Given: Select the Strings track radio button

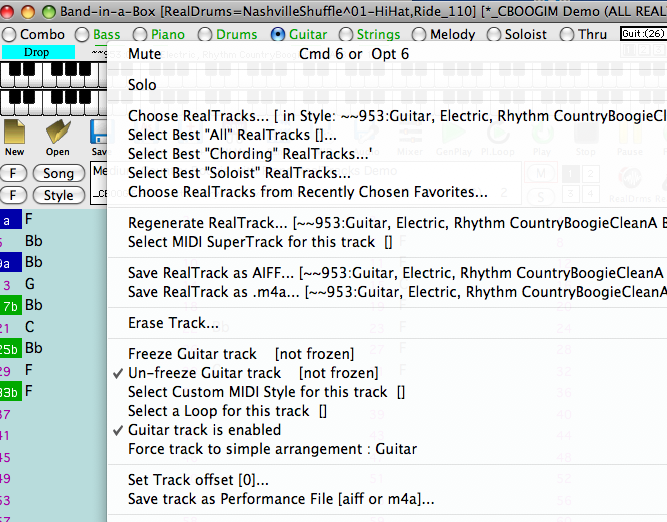Looking at the screenshot, I should coord(345,34).
